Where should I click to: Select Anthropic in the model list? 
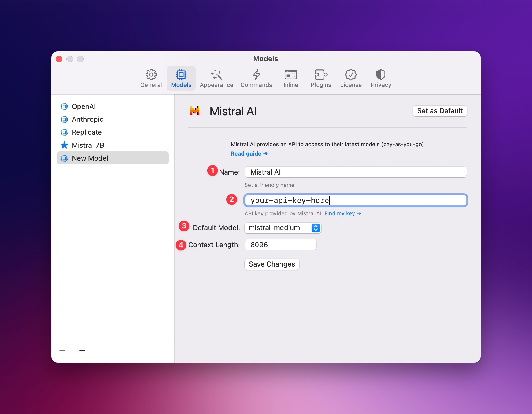(87, 119)
